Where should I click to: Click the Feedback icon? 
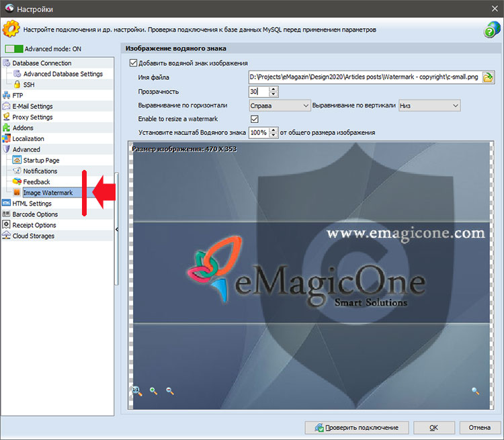[x=17, y=181]
